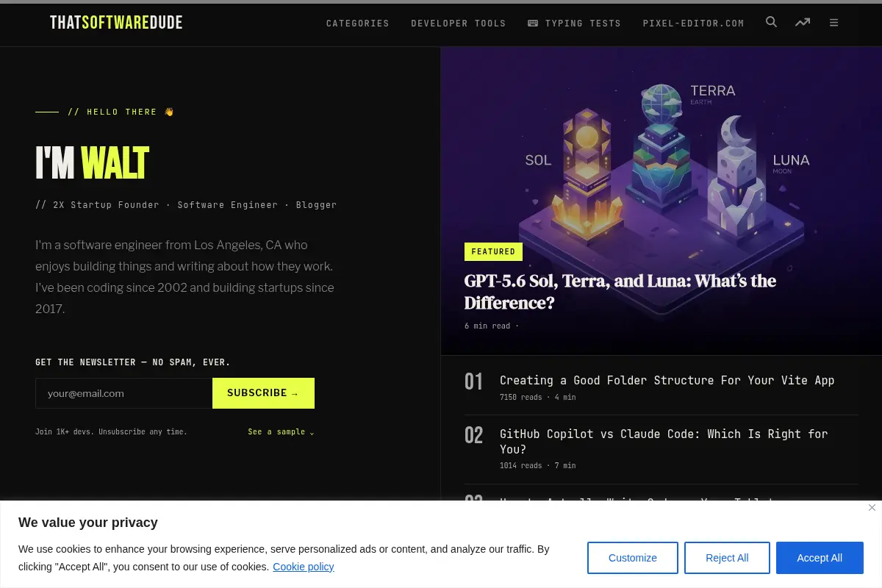This screenshot has height=588, width=882.
Task: Open the search icon in header
Action: tap(771, 22)
